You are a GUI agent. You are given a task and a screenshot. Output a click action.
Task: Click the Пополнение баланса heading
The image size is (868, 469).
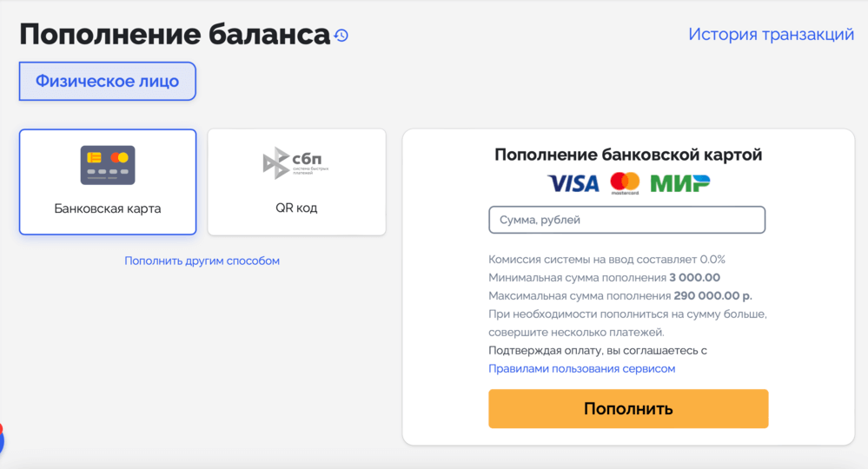(175, 34)
